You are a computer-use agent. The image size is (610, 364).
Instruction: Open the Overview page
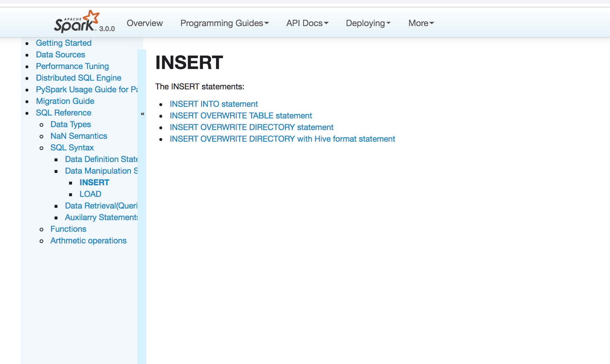click(x=145, y=23)
